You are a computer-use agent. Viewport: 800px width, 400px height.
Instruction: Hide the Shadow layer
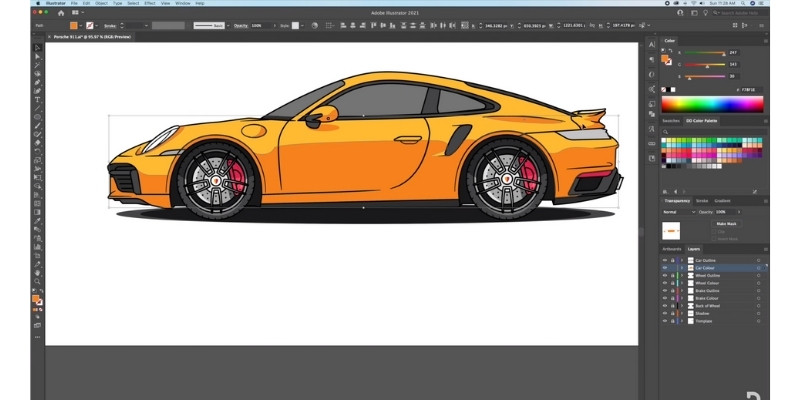click(x=664, y=314)
